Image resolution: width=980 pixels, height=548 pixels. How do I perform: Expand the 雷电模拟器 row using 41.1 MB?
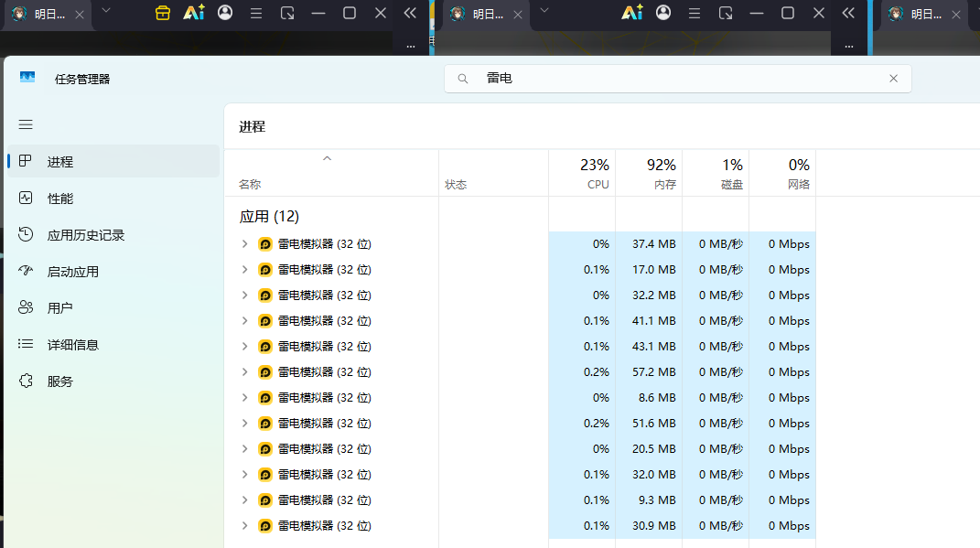click(245, 320)
